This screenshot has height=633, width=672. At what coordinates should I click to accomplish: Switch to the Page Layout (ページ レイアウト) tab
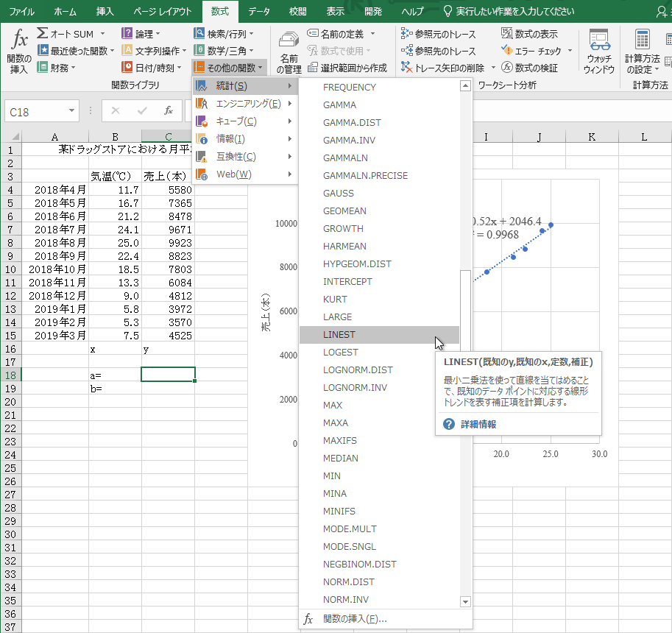[163, 12]
